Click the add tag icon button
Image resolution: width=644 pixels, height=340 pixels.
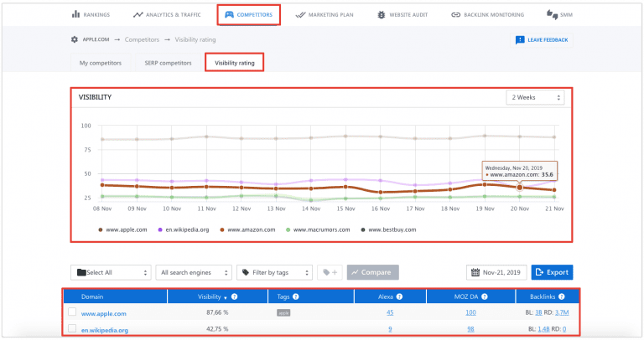coord(330,272)
